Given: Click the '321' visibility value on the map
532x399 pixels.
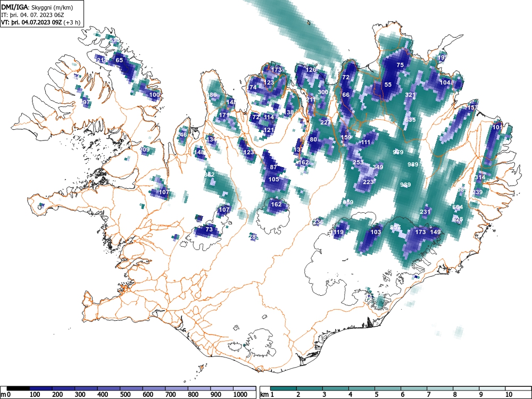Looking at the screenshot, I should [410, 95].
